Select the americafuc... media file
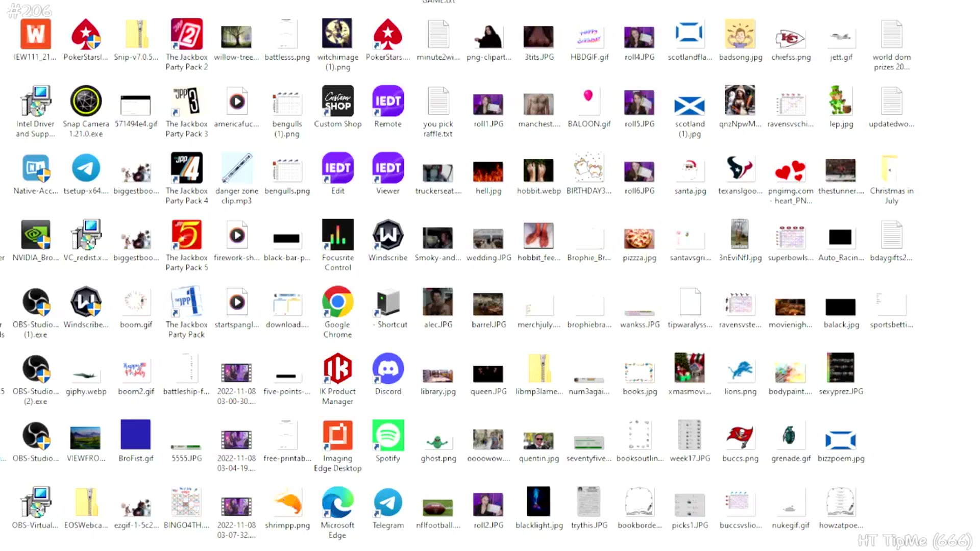Screen dimensions: 980x551 (x=237, y=101)
